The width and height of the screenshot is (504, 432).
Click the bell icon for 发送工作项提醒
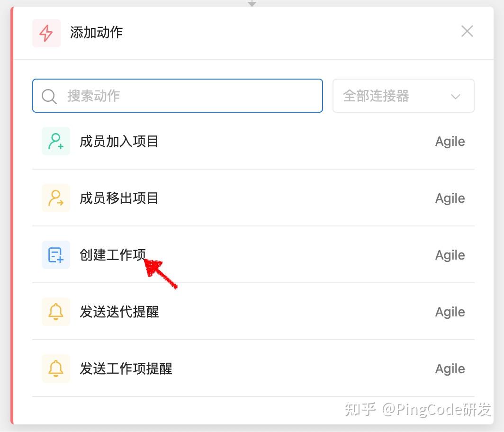tap(55, 368)
